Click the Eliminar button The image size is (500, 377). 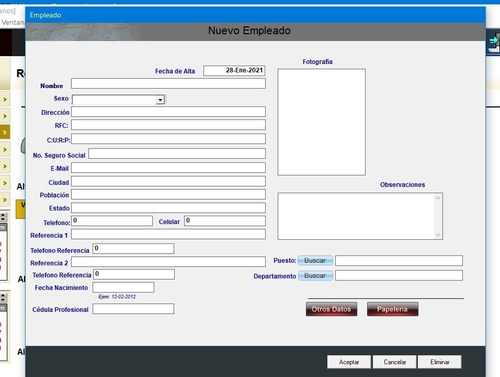(440, 362)
